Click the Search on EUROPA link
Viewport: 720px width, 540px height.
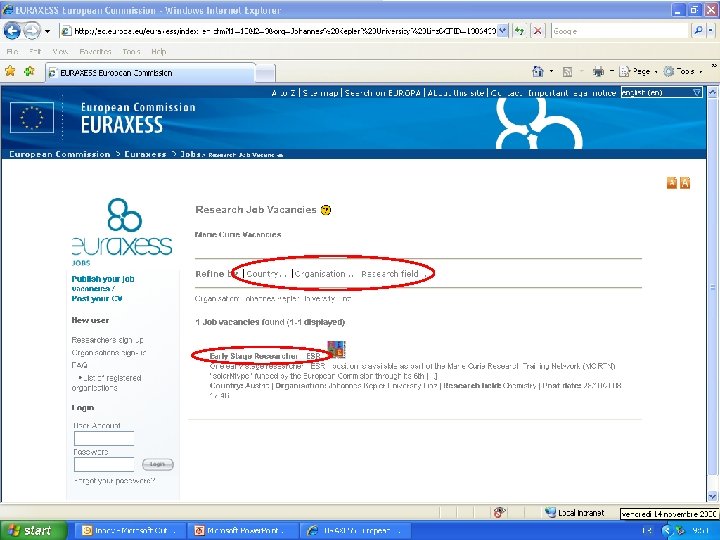(382, 93)
